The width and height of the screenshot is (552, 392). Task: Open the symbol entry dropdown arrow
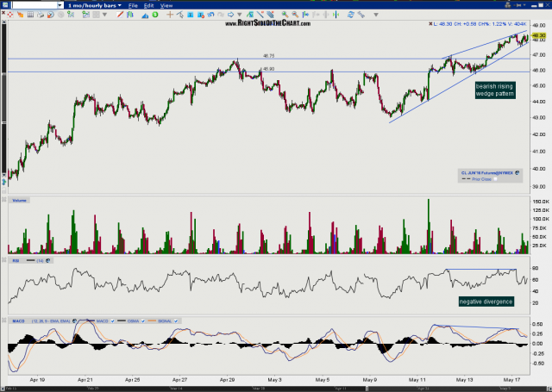point(60,5)
